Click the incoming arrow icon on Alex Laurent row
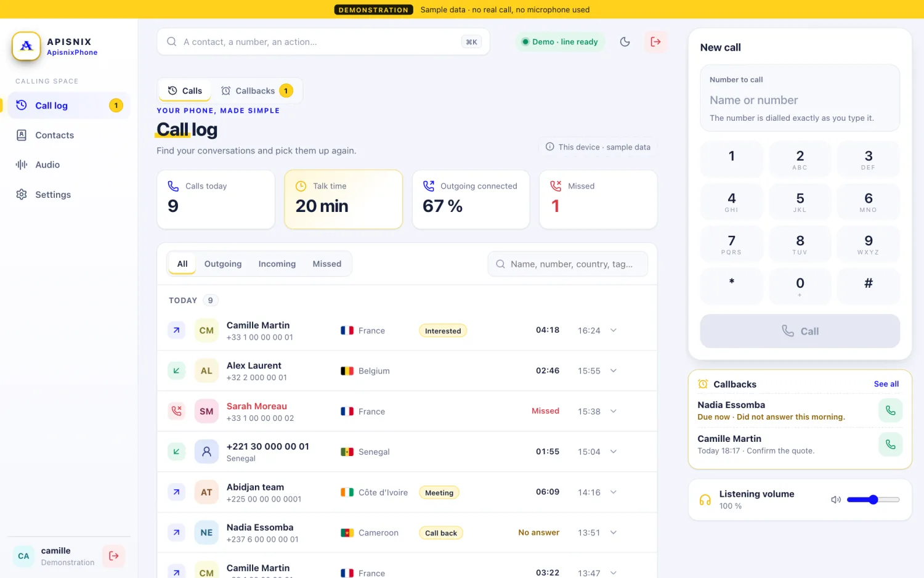Viewport: 924px width, 578px height. point(176,371)
